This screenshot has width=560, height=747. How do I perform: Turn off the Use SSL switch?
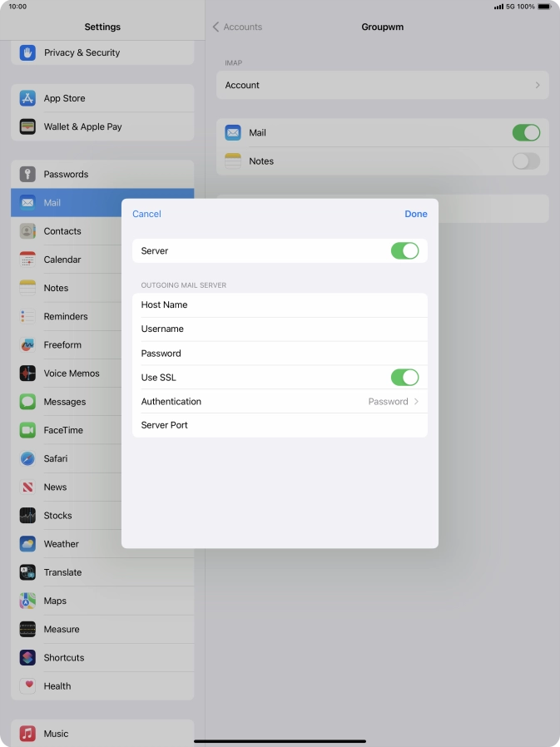click(404, 378)
